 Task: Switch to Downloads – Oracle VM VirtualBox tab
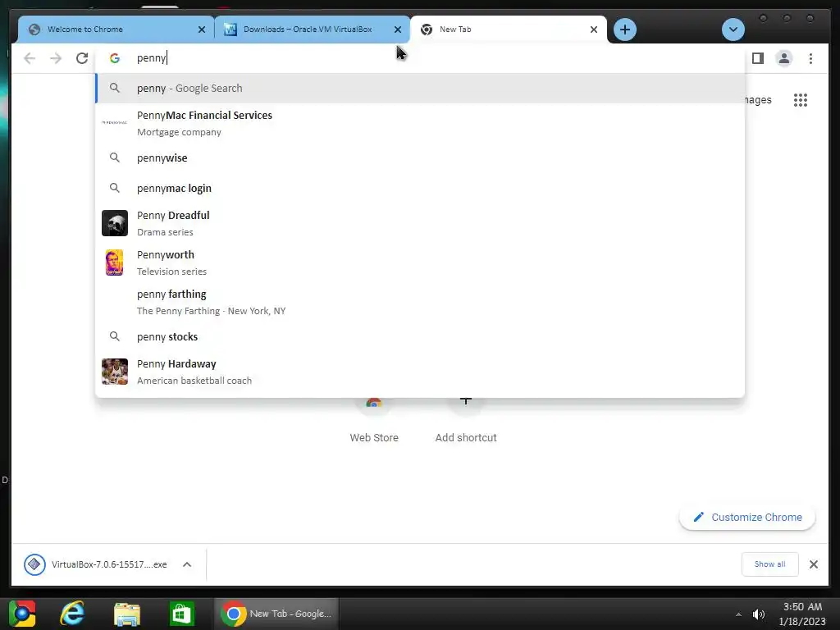[312, 30]
